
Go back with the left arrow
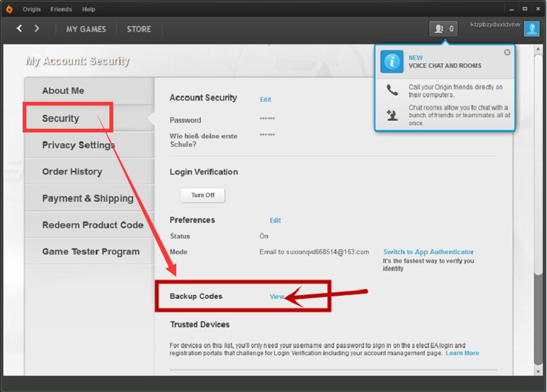tap(19, 29)
